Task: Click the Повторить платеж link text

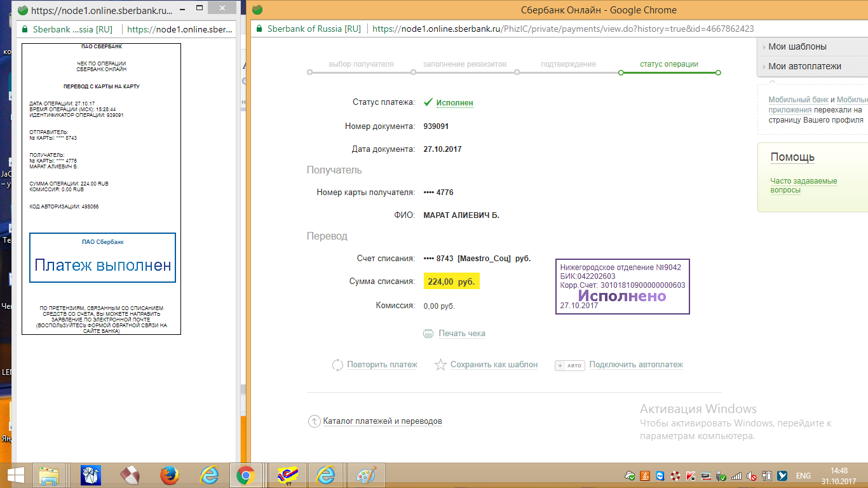Action: pos(382,365)
